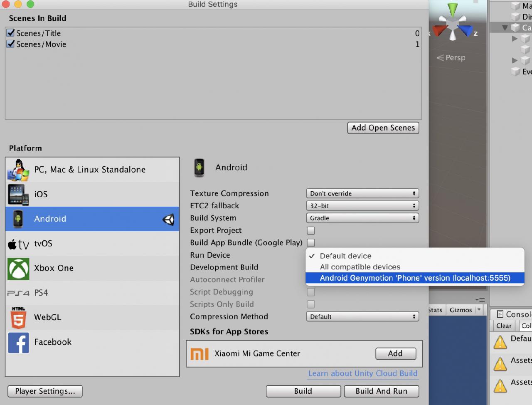Toggle the Scripts Only Build checkbox
Viewport: 532px width, 405px height.
click(311, 304)
